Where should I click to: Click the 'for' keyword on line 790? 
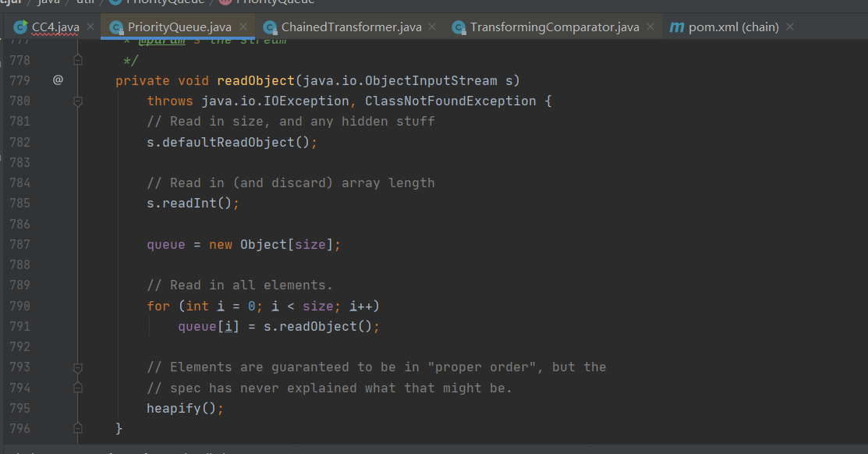tap(158, 306)
